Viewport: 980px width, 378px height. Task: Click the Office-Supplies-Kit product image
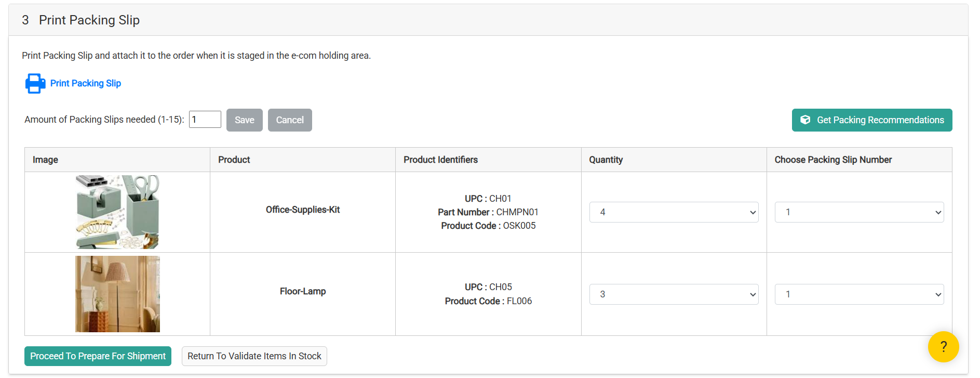point(117,212)
